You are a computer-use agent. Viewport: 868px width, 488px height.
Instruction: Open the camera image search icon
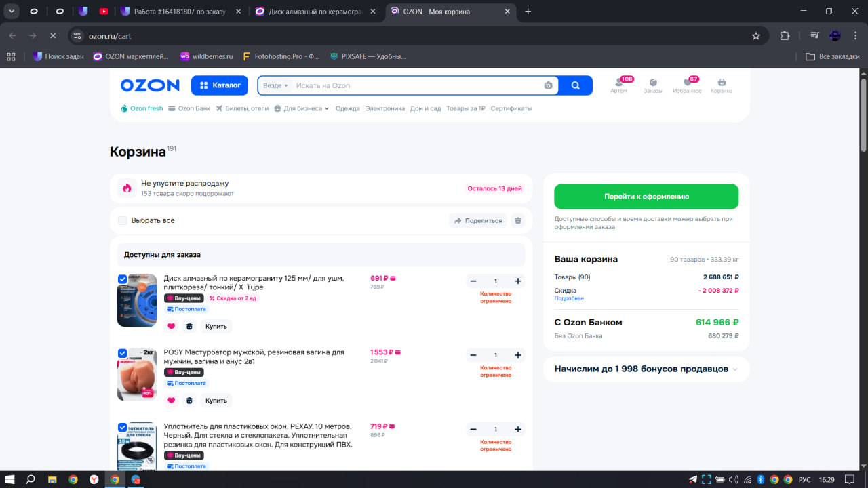click(548, 85)
